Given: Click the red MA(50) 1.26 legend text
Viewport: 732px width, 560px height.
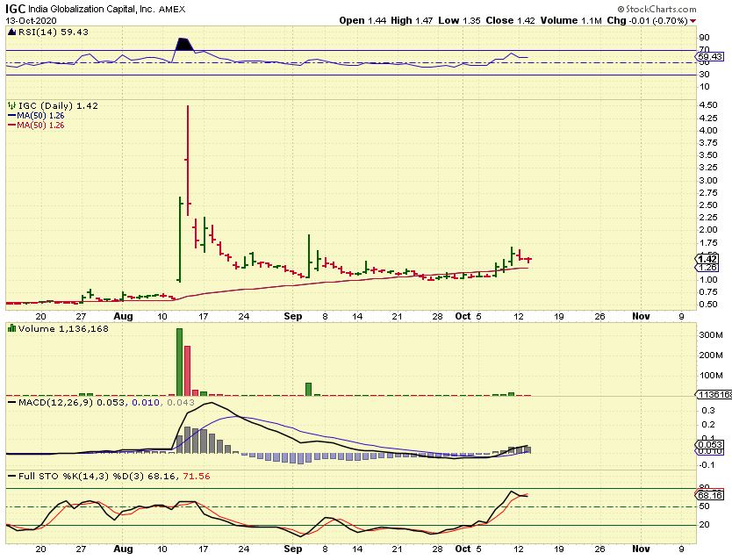Looking at the screenshot, I should [40, 125].
